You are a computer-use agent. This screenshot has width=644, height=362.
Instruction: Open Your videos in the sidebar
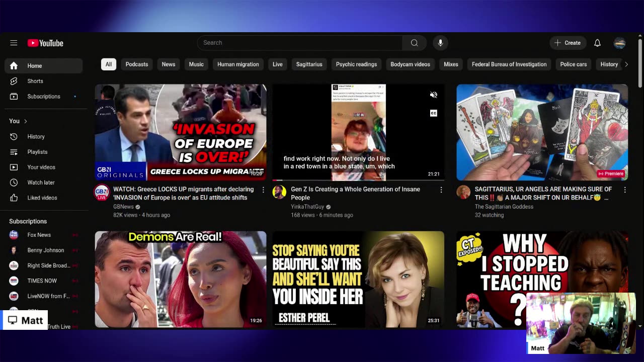pyautogui.click(x=43, y=167)
